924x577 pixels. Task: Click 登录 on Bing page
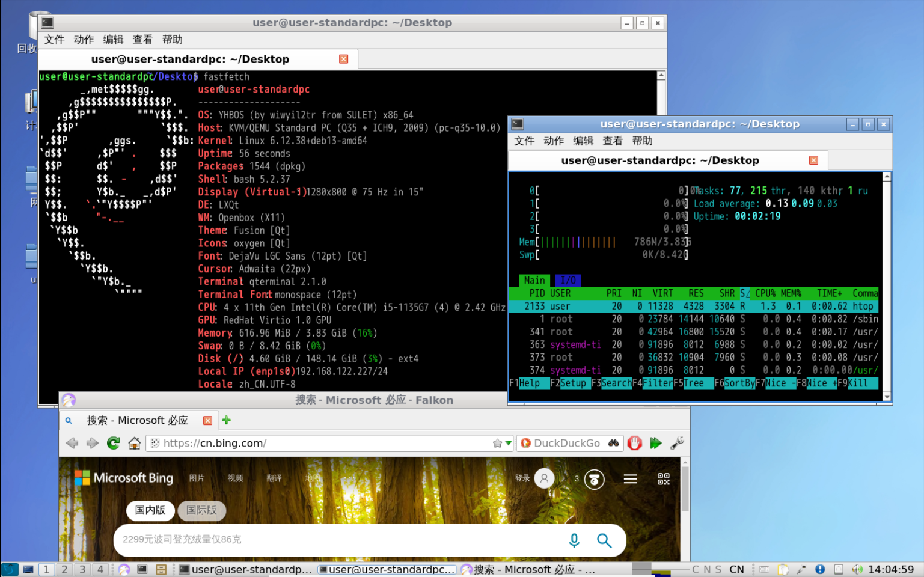point(522,478)
